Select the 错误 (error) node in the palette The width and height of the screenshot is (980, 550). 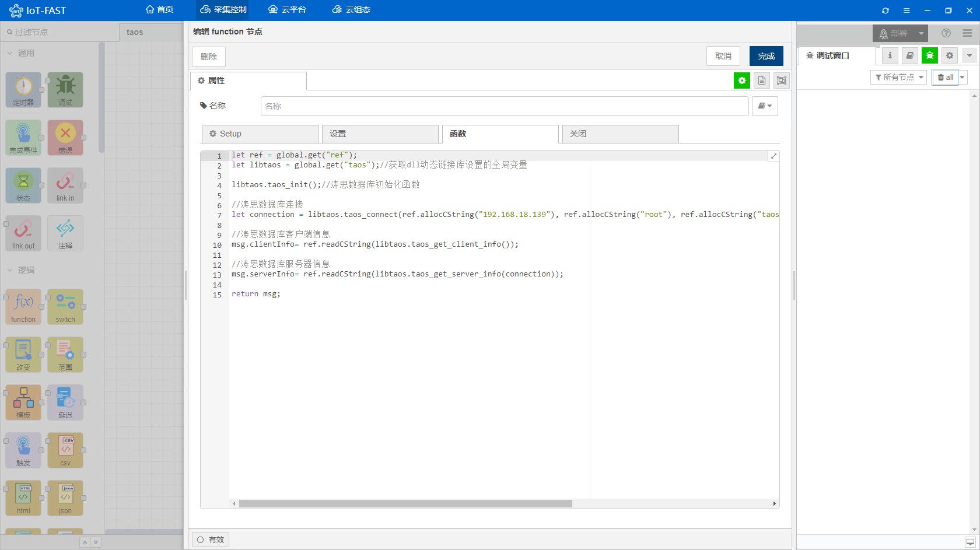pos(65,138)
